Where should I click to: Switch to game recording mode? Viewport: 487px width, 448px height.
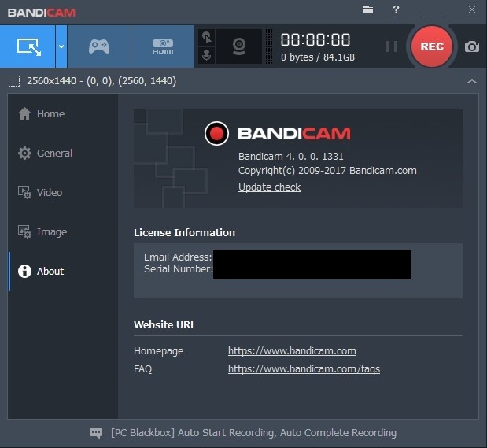(99, 46)
